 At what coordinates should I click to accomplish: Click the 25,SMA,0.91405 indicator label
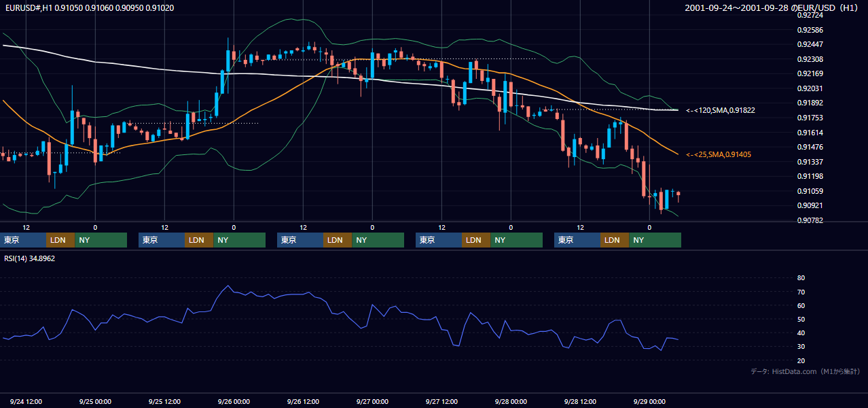[x=719, y=155]
